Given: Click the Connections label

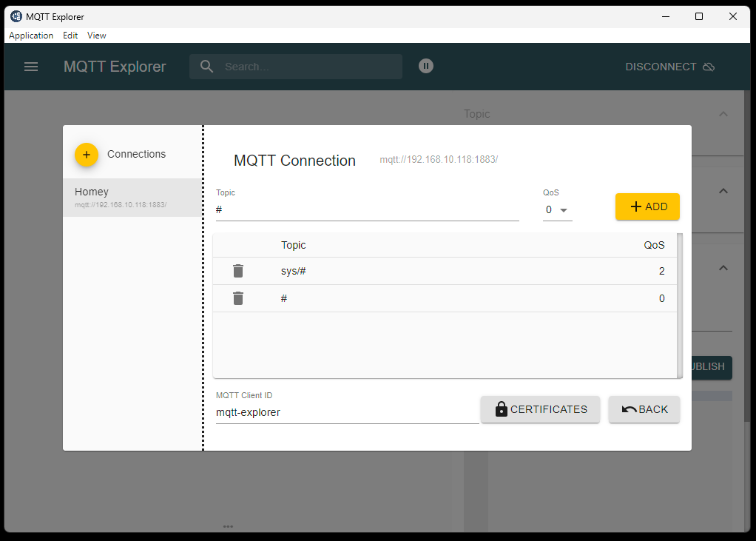Looking at the screenshot, I should (136, 154).
